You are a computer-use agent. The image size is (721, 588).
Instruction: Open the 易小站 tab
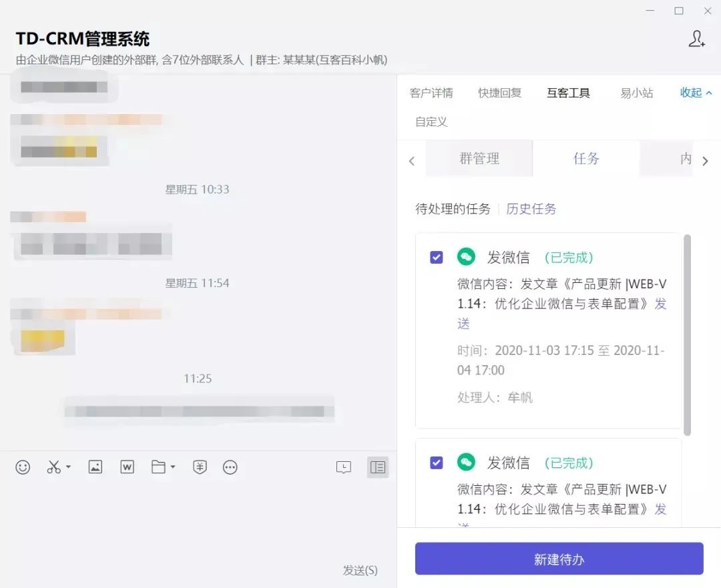point(636,93)
